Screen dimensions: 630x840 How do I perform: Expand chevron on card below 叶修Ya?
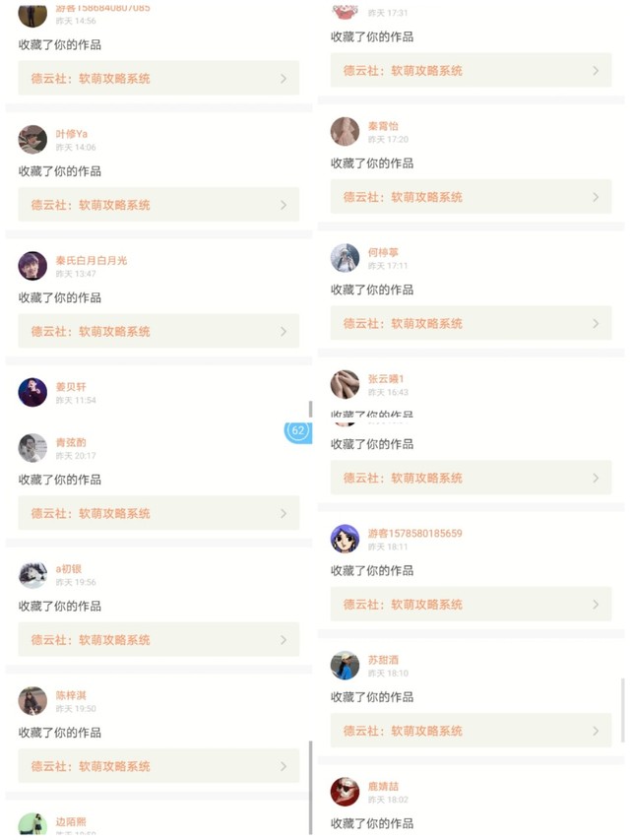283,205
